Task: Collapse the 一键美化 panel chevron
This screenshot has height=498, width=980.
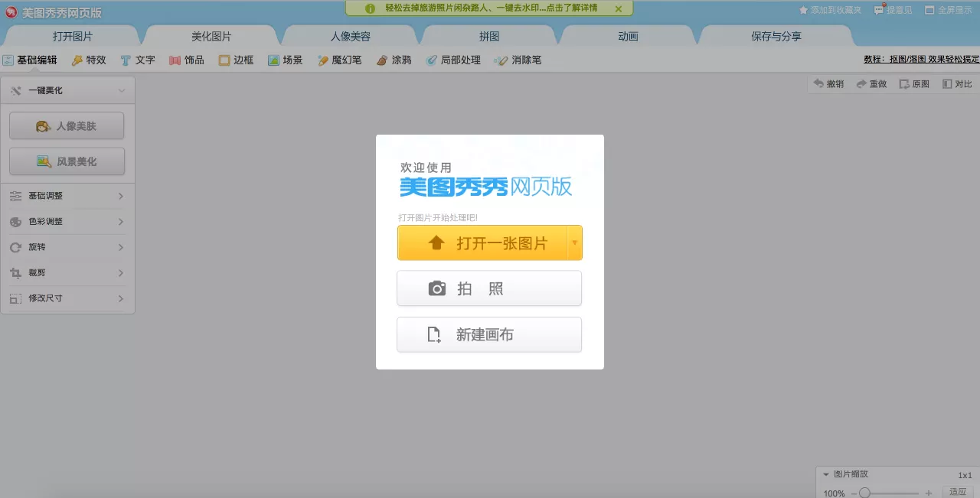Action: (121, 90)
